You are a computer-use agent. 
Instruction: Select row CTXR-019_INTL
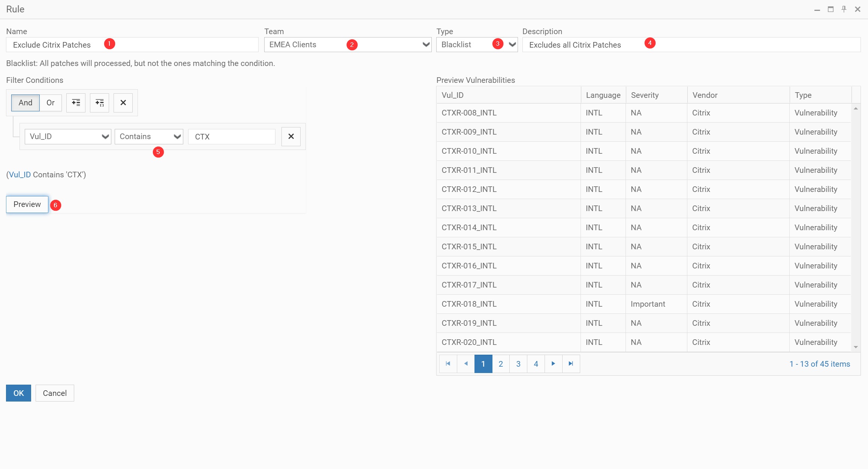[x=644, y=323]
